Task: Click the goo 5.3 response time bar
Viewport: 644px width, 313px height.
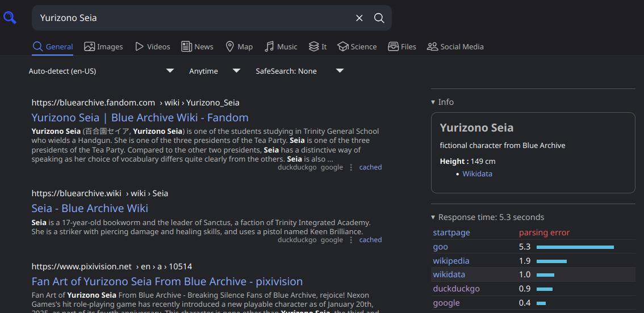Action: [575, 247]
